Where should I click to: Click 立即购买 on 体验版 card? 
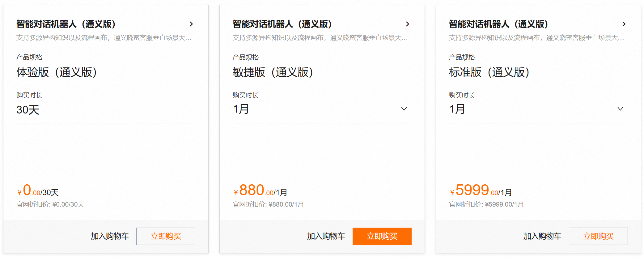[166, 236]
